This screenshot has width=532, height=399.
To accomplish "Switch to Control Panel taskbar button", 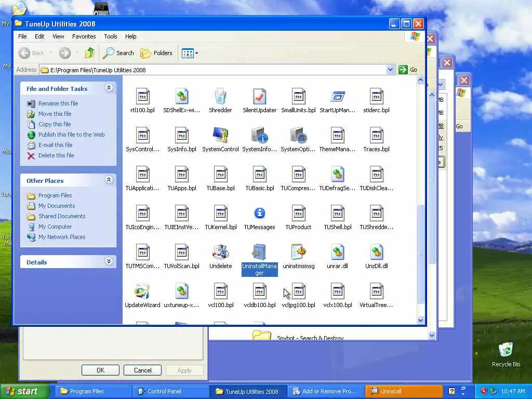I will [x=170, y=391].
